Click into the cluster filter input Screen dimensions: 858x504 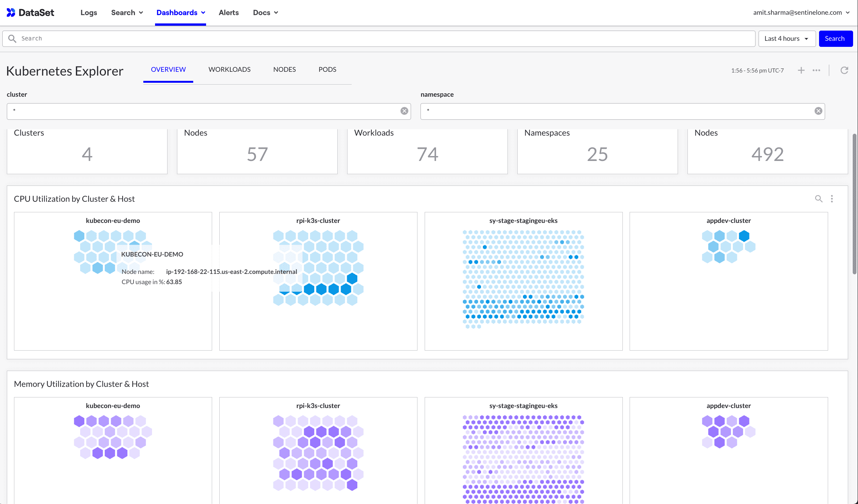click(x=209, y=111)
